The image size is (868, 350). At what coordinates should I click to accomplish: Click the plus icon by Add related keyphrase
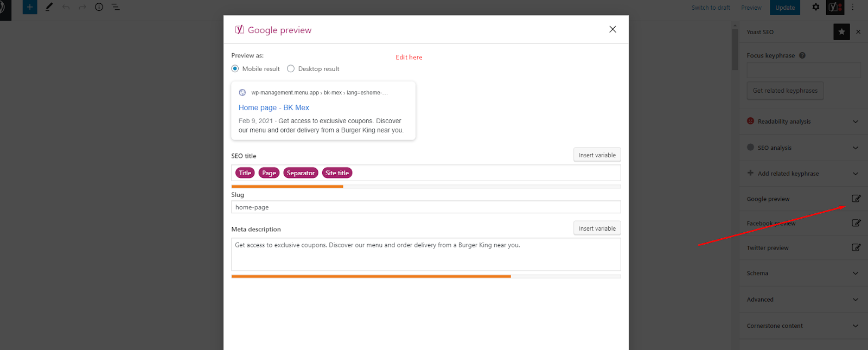750,173
